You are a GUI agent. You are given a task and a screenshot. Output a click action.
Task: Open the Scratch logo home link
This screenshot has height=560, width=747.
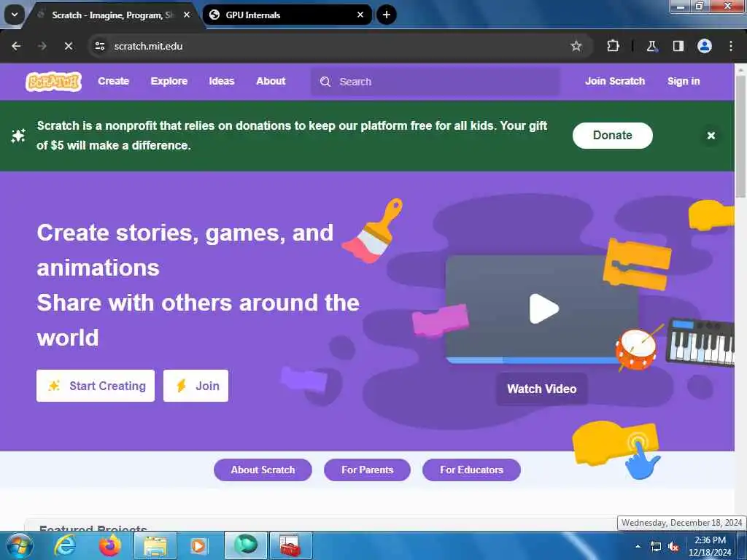[53, 82]
